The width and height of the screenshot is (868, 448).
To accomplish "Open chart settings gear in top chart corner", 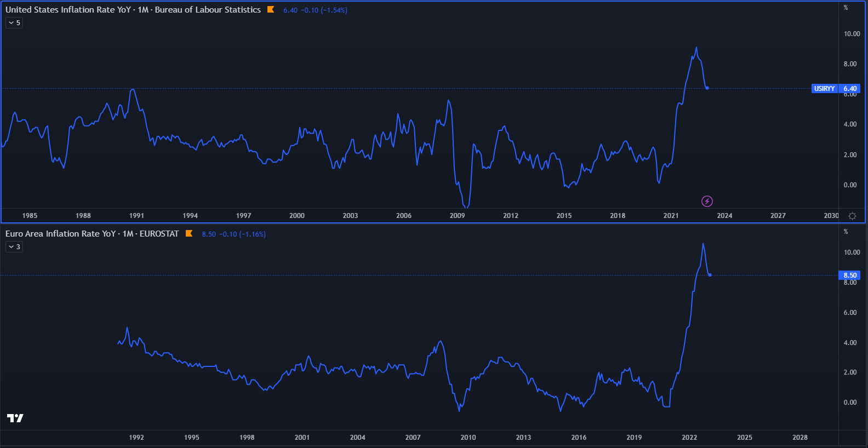I will 852,216.
